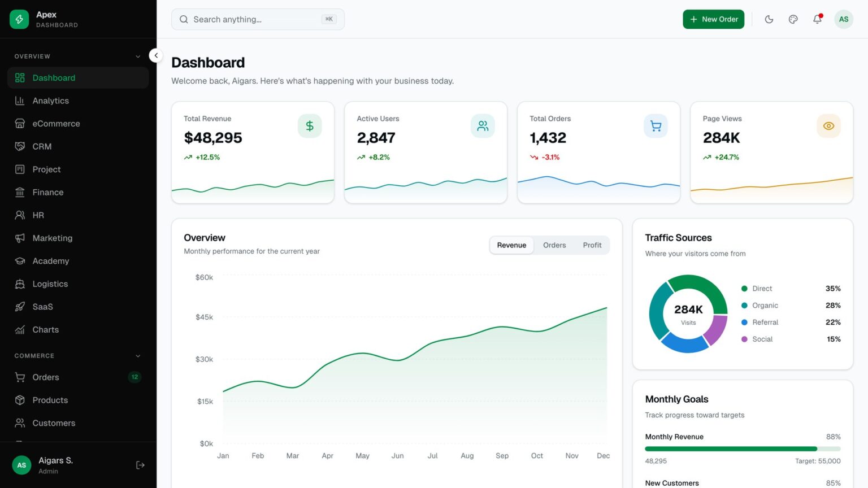Collapse the Commerce section chevron
The height and width of the screenshot is (488, 868).
138,356
